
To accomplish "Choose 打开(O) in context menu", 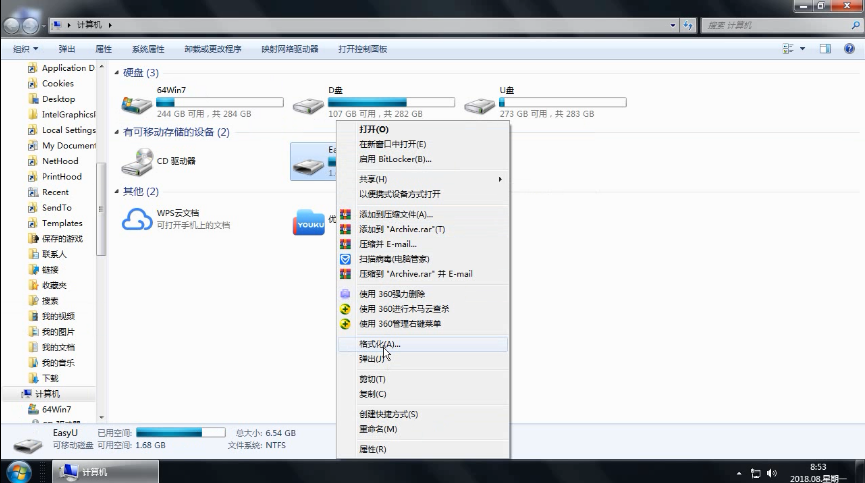I will (423, 130).
